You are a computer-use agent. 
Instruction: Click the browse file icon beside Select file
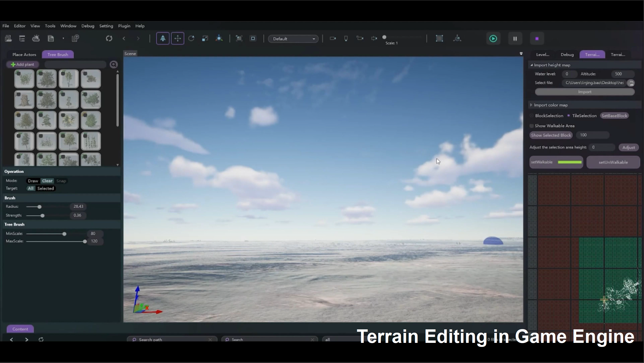[631, 83]
